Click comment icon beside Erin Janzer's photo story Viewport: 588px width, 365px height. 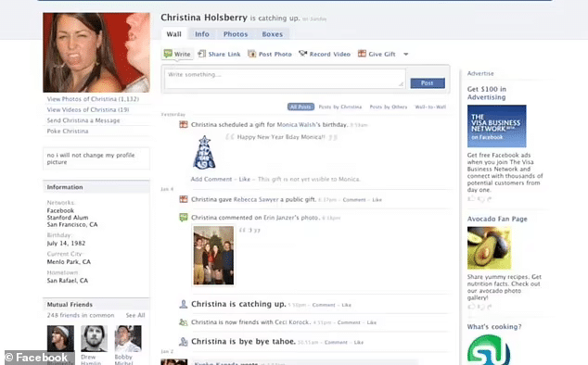pos(184,218)
